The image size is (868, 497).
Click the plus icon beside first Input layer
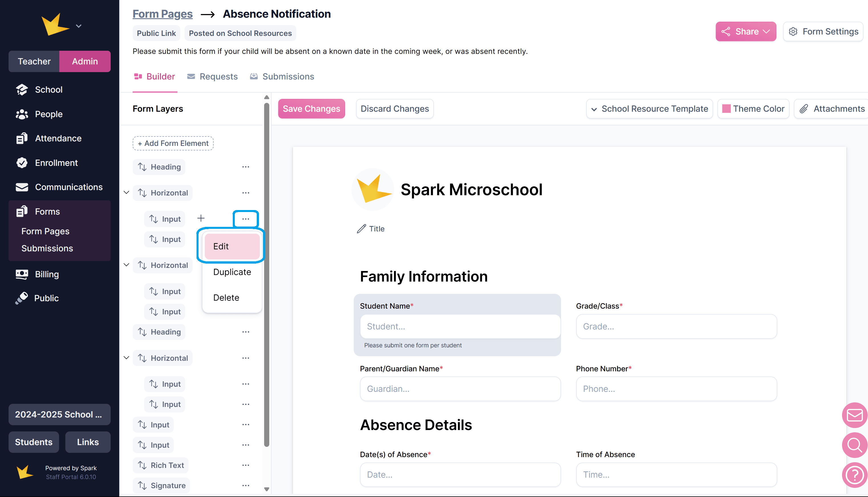tap(201, 219)
